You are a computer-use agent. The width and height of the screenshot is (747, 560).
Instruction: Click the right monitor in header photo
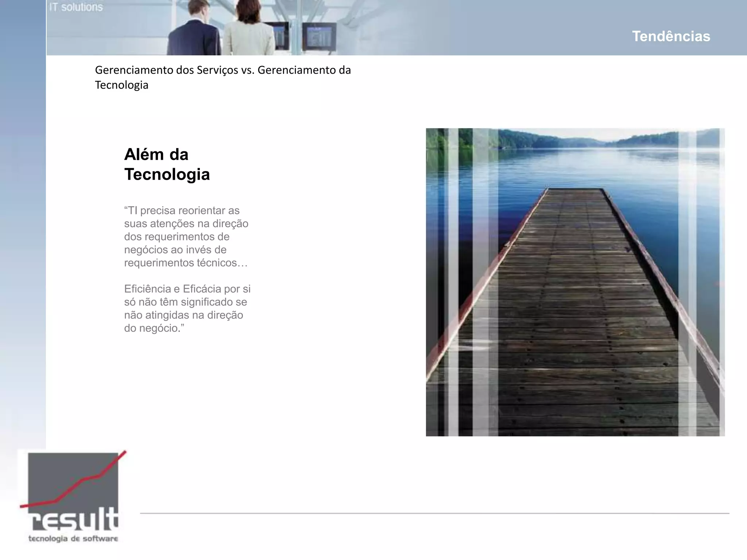319,36
